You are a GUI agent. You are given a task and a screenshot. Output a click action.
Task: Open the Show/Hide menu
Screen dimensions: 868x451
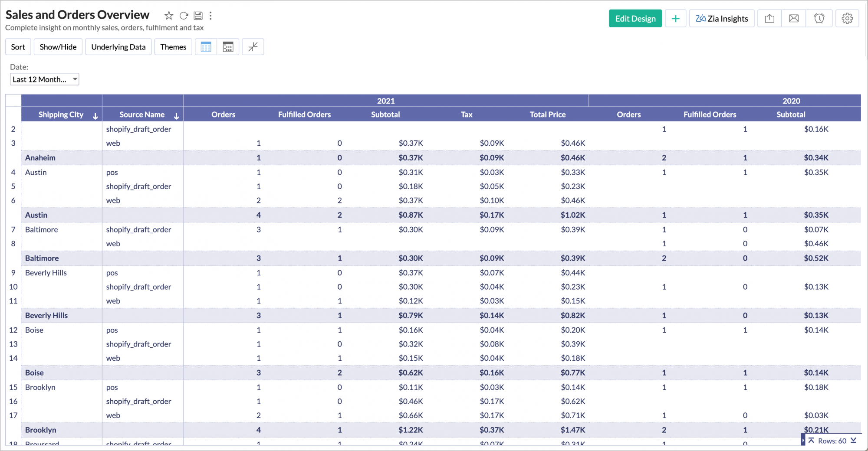58,47
